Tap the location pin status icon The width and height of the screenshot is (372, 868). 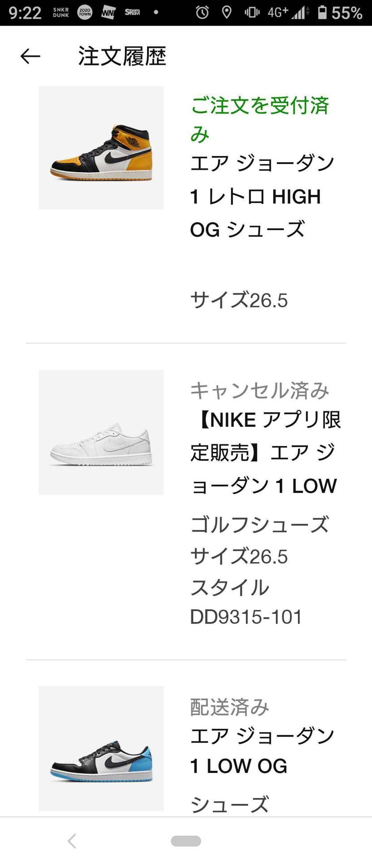(x=227, y=13)
